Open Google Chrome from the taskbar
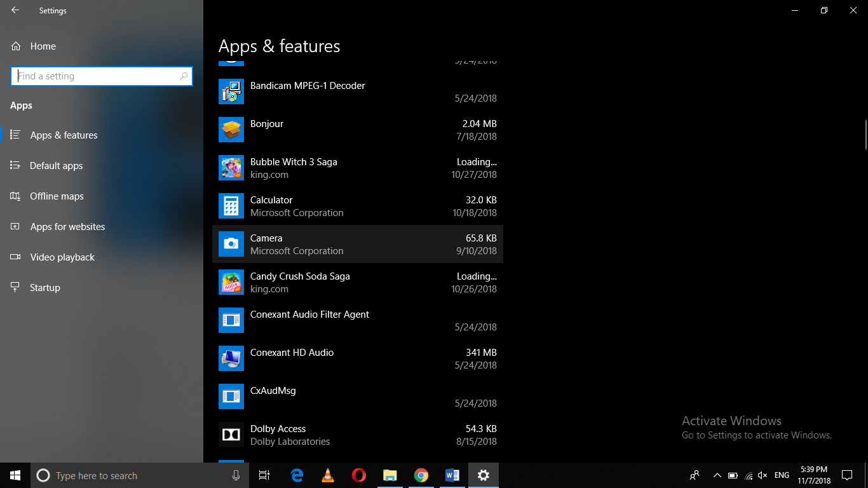Viewport: 868px width, 488px height. tap(421, 475)
